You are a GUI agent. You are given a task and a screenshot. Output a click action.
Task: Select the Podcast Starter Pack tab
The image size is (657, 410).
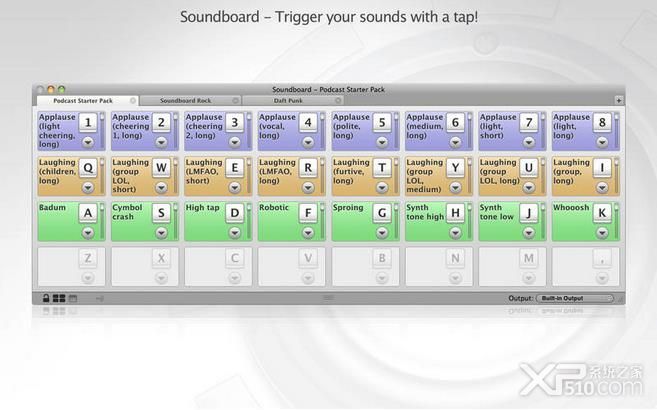pyautogui.click(x=87, y=101)
